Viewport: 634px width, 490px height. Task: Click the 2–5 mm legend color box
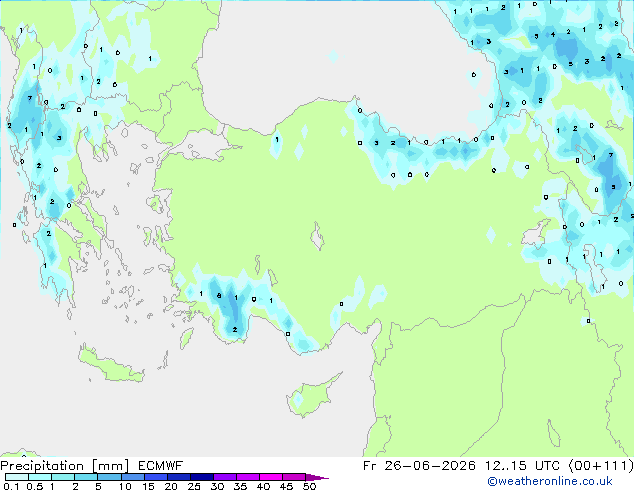coord(86,477)
